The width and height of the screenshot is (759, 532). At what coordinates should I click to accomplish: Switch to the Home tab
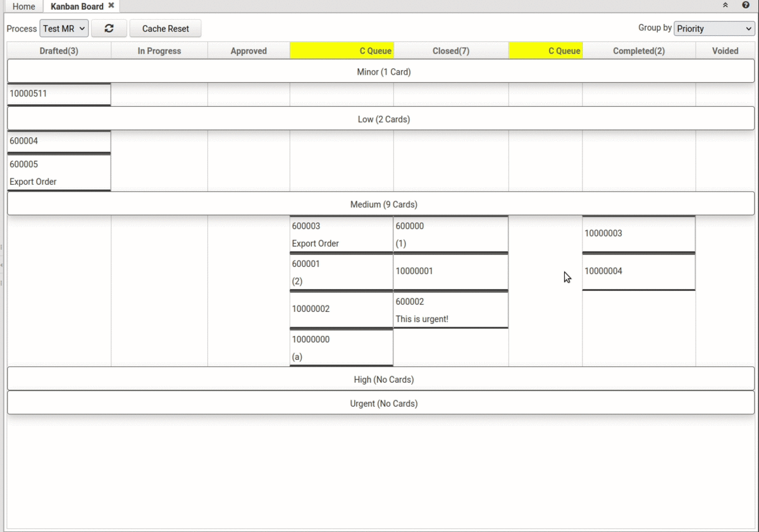24,6
